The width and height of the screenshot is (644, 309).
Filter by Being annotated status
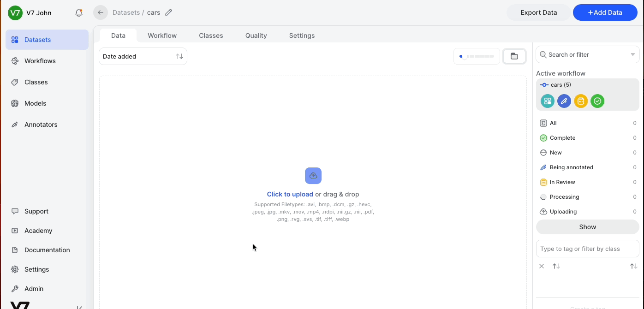coord(588,167)
